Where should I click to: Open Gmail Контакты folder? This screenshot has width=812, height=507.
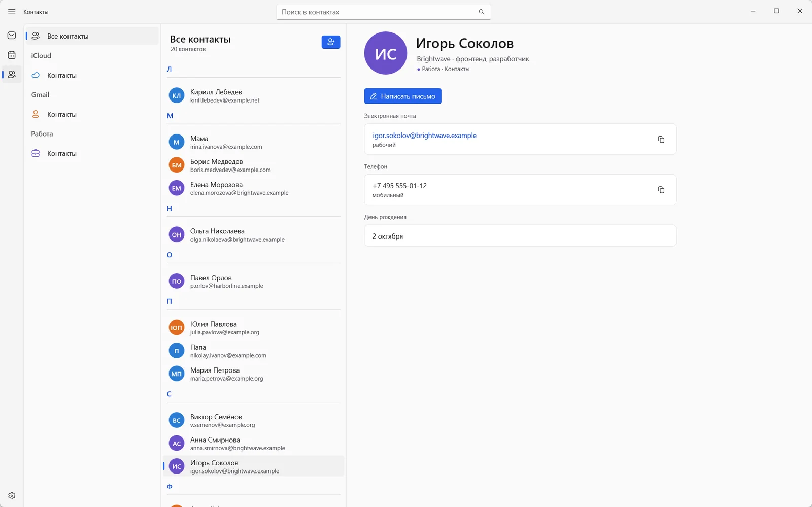point(92,114)
